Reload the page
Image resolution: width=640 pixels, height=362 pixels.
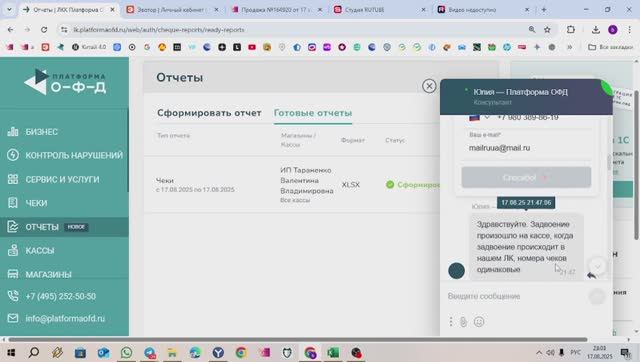44,29
